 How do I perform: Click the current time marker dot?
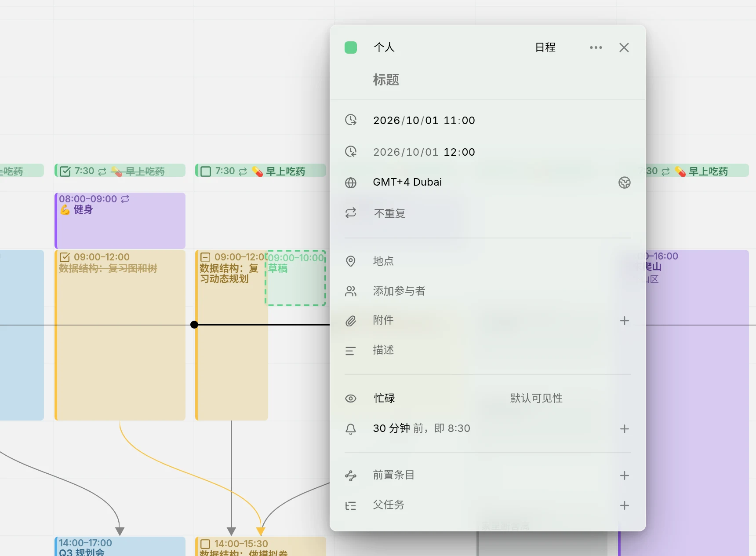coord(194,325)
